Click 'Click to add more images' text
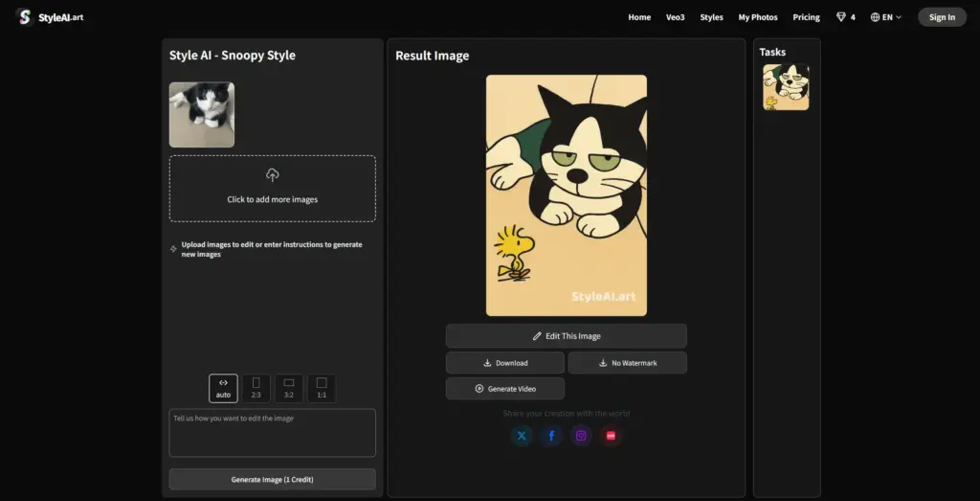This screenshot has height=501, width=980. point(273,199)
